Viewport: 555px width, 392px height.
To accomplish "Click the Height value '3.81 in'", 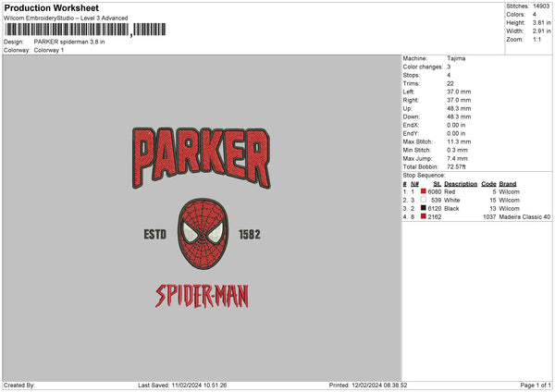I will 541,22.
